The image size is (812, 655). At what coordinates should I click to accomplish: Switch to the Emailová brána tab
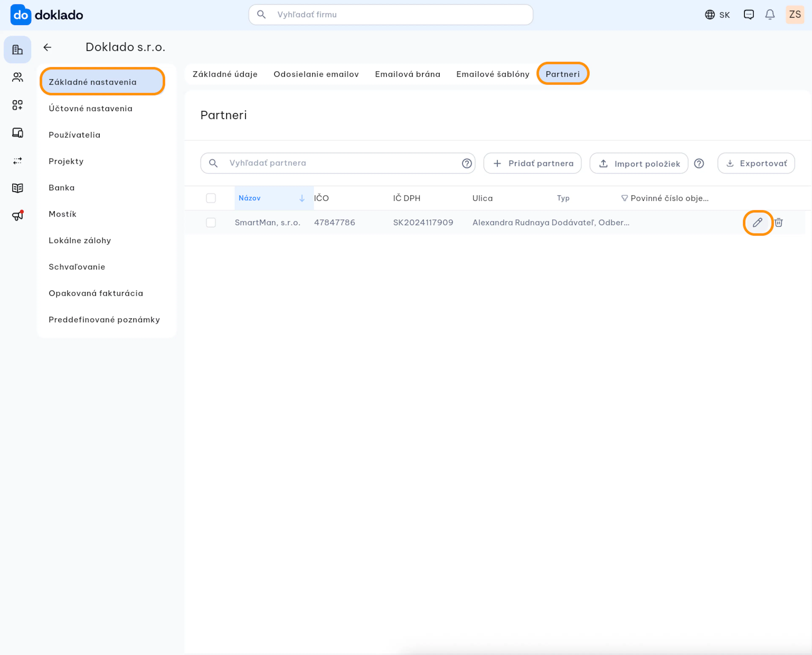pos(407,74)
